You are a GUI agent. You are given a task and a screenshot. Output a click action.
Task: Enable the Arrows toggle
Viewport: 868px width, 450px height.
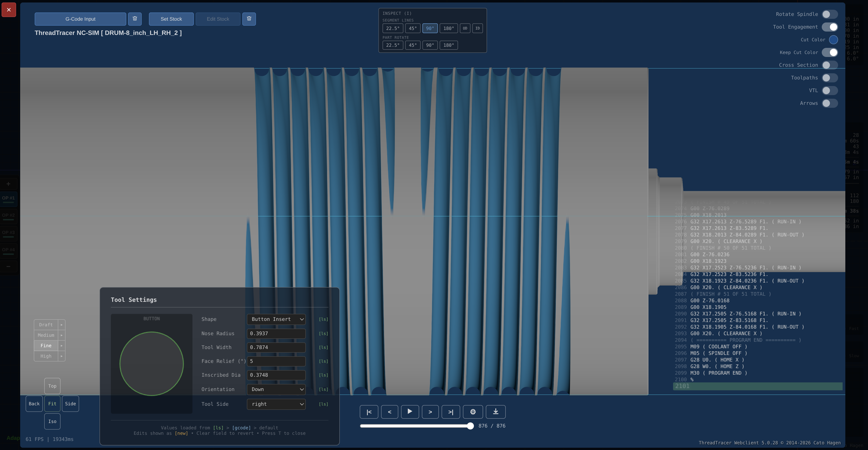click(830, 103)
